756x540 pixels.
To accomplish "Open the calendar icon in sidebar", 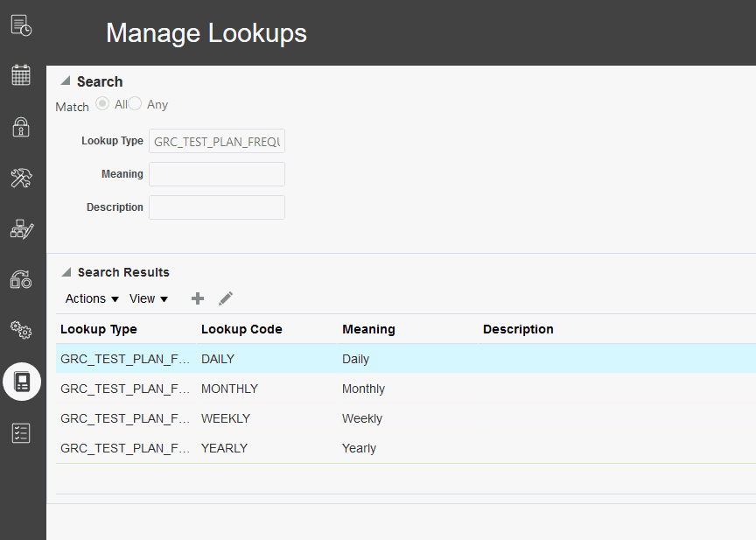I will [x=21, y=74].
